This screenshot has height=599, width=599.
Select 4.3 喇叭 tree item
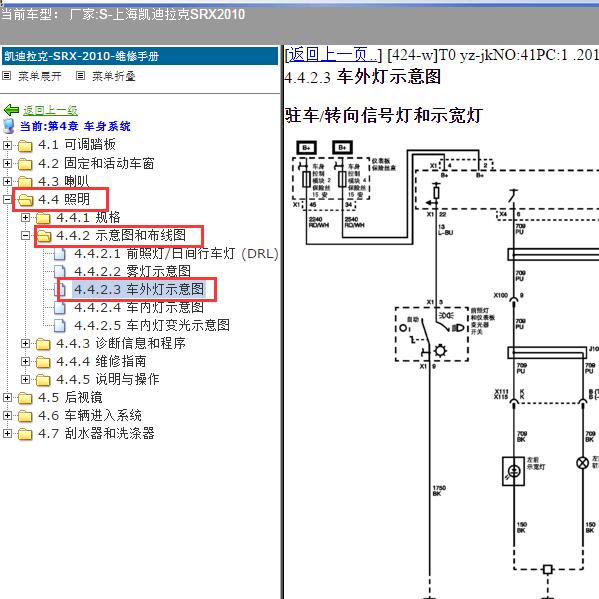(64, 181)
